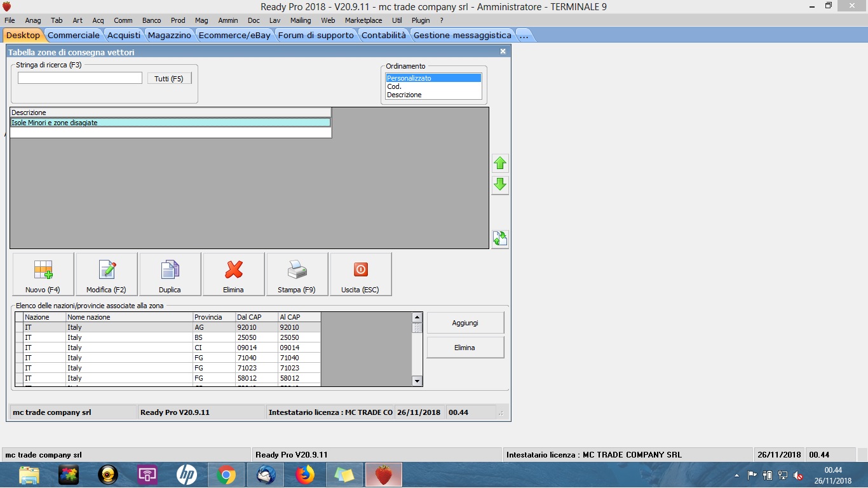This screenshot has height=488, width=868.
Task: Move selected zone up with green arrow
Action: (500, 163)
